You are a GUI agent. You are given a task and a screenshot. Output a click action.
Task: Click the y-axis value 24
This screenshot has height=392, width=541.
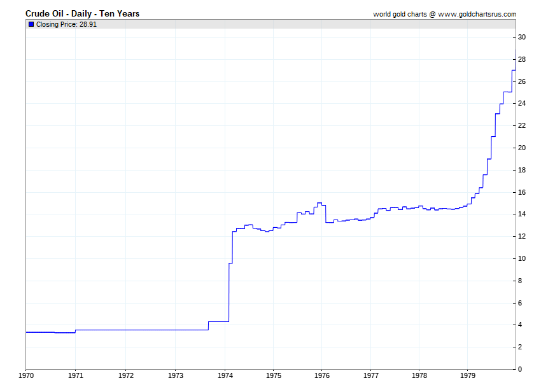[522, 104]
